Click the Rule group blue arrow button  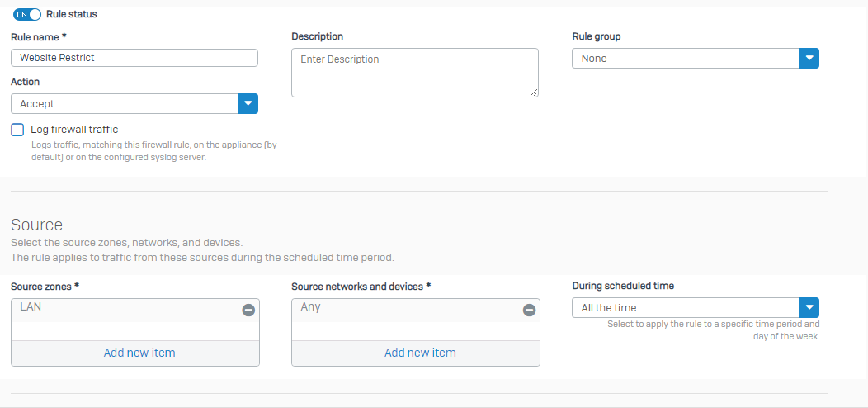[x=809, y=58]
